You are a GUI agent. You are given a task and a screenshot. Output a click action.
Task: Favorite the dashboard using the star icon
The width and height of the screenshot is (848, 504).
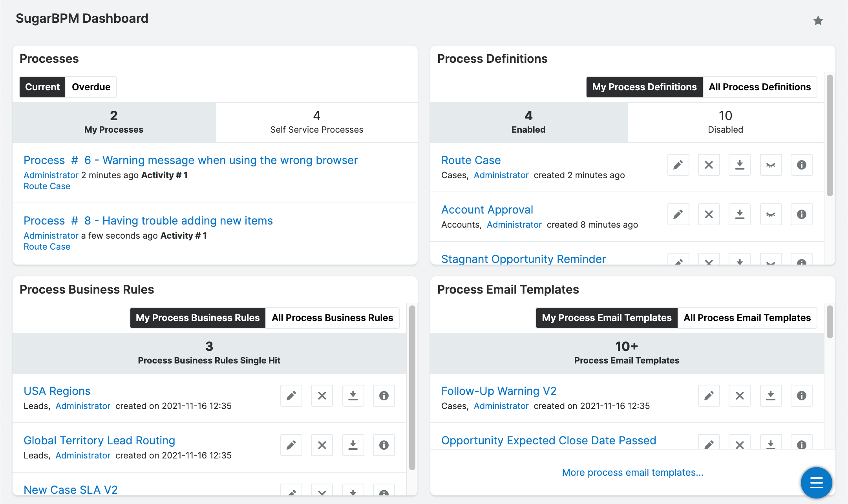[818, 20]
